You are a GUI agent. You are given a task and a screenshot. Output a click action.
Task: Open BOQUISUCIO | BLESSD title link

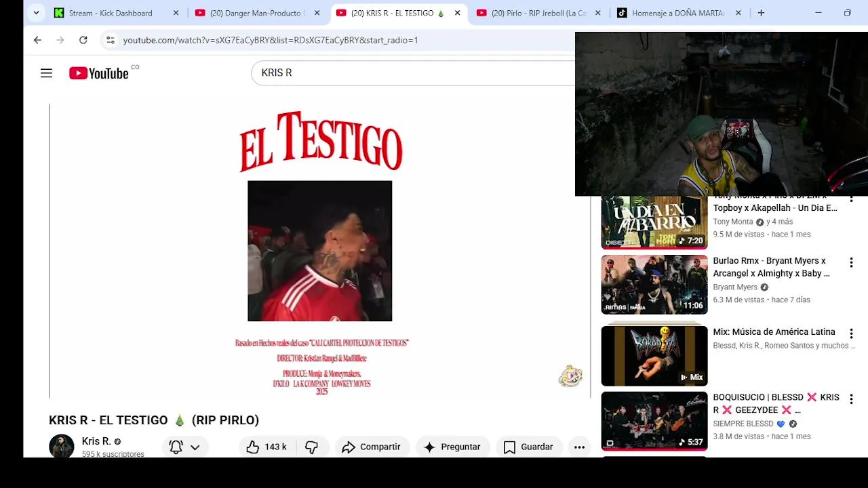click(776, 403)
